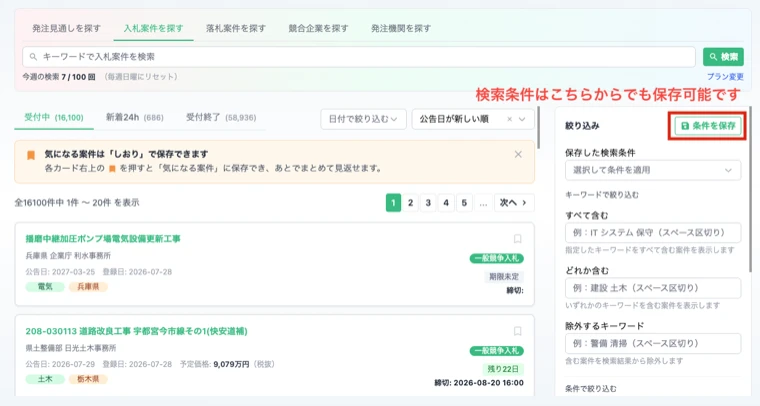Screen dimensions: 760x406
Task: Focus the キーワードで入札案件を検索 field
Action: coord(359,57)
